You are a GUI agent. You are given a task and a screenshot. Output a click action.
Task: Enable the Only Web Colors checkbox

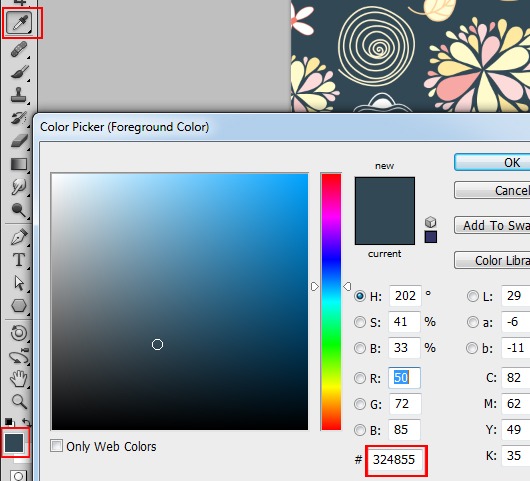click(x=56, y=446)
